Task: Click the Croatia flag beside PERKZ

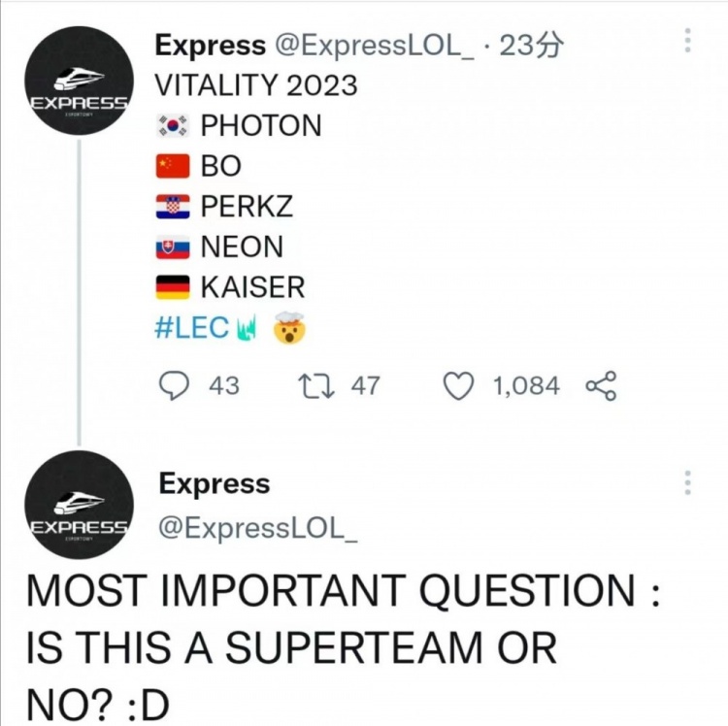Action: click(173, 207)
